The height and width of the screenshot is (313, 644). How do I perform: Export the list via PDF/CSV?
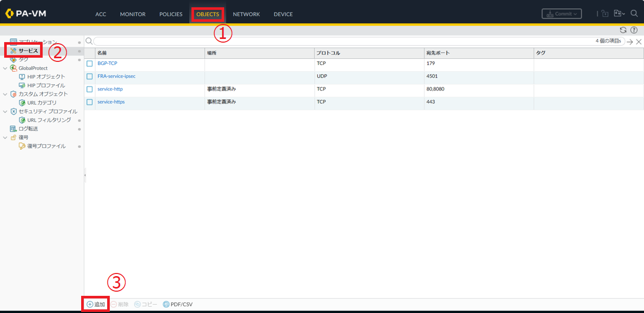[178, 304]
